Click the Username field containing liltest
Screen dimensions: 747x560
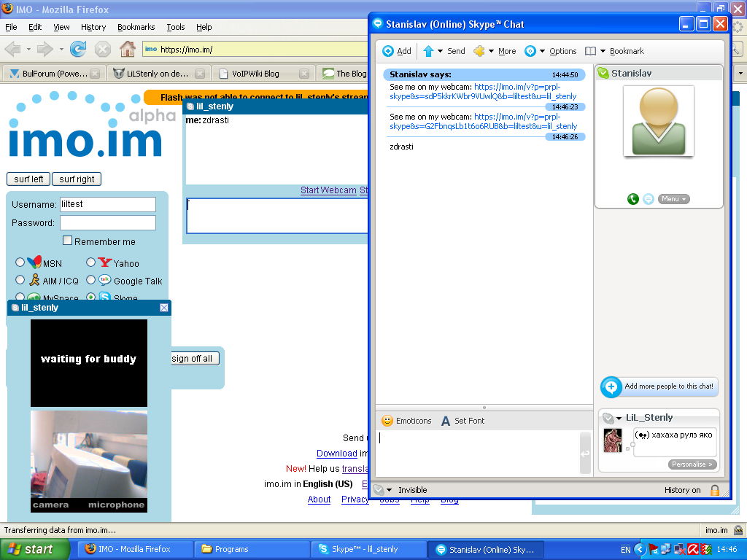[x=108, y=204]
